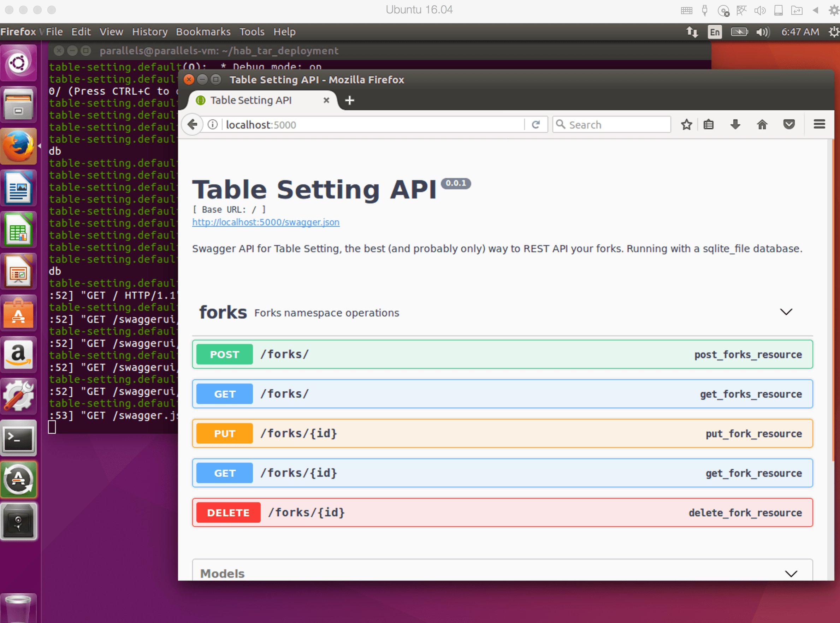
Task: Expand the Models section
Action: pos(791,573)
